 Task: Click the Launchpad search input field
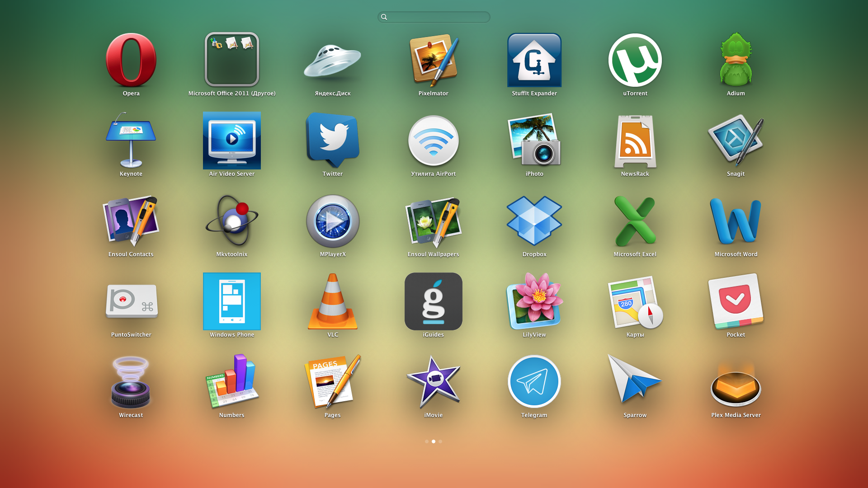(x=434, y=16)
